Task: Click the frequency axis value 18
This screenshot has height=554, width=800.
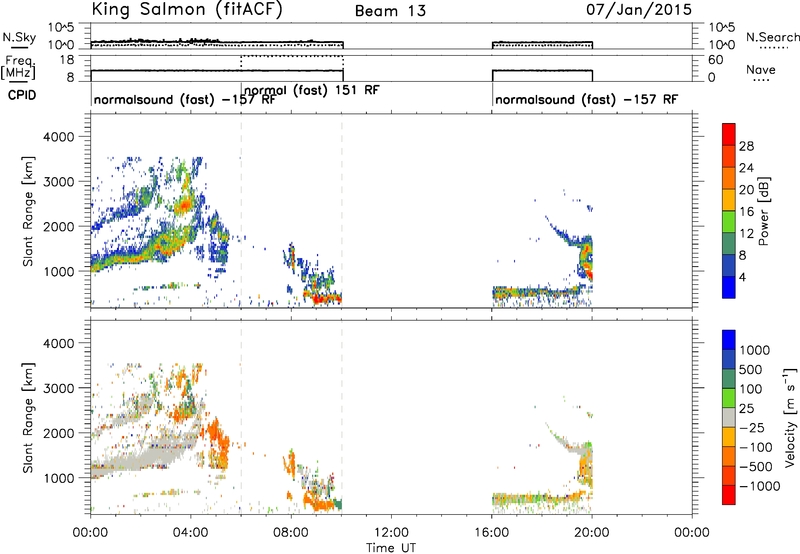Action: (x=67, y=60)
